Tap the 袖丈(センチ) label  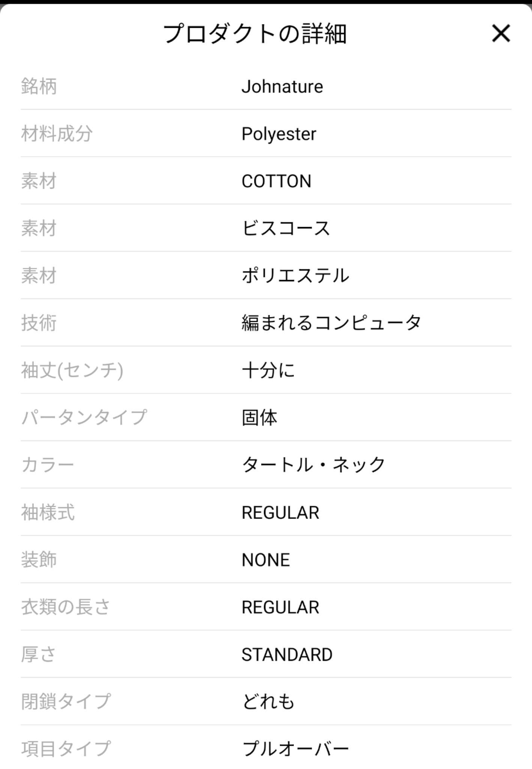tap(72, 370)
